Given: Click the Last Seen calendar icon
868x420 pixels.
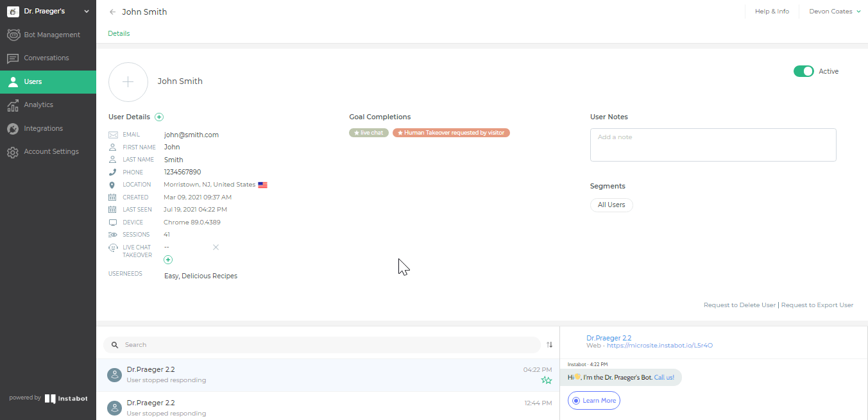Looking at the screenshot, I should click(x=113, y=210).
